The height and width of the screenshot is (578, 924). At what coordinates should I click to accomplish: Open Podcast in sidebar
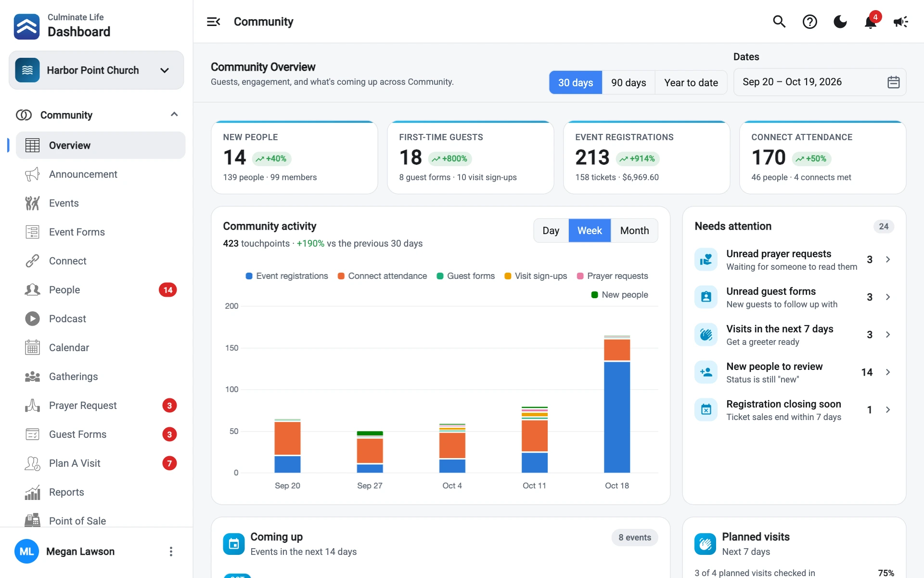101,319
